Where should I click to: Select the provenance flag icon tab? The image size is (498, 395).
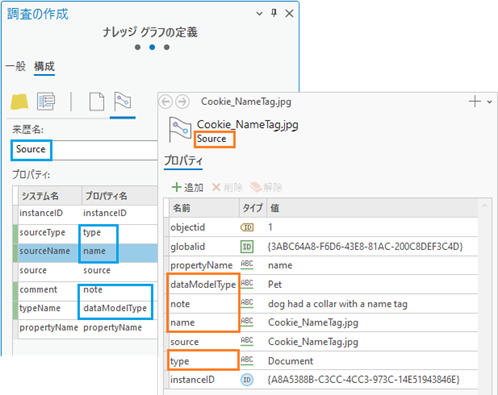122,101
